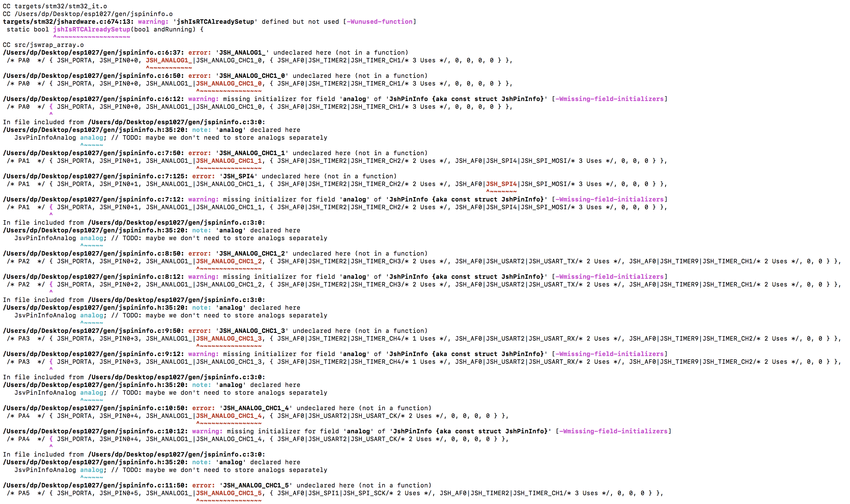Click magenta 'jshIsRTCAlreadySetup' in static bool line

tap(91, 30)
